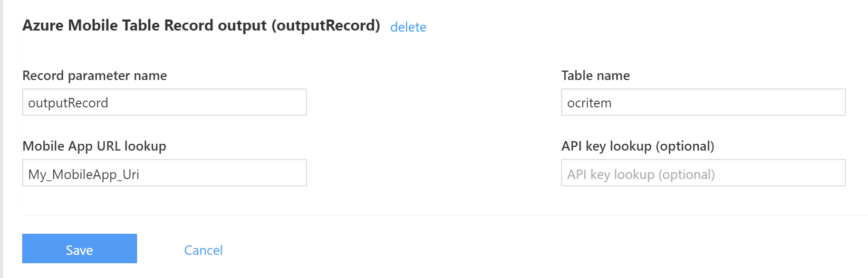Remove the outputRecord binding via delete
Viewport: 868px width, 278px height.
pos(408,27)
